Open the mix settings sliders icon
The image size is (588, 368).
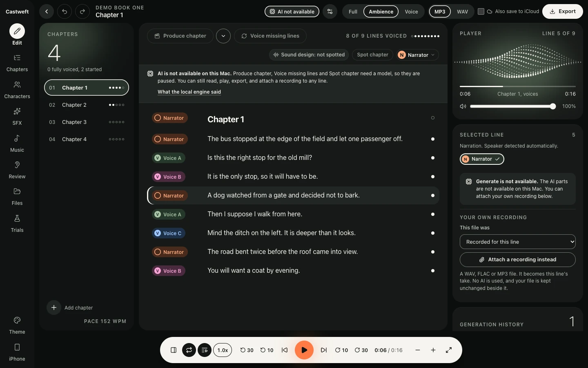click(330, 11)
